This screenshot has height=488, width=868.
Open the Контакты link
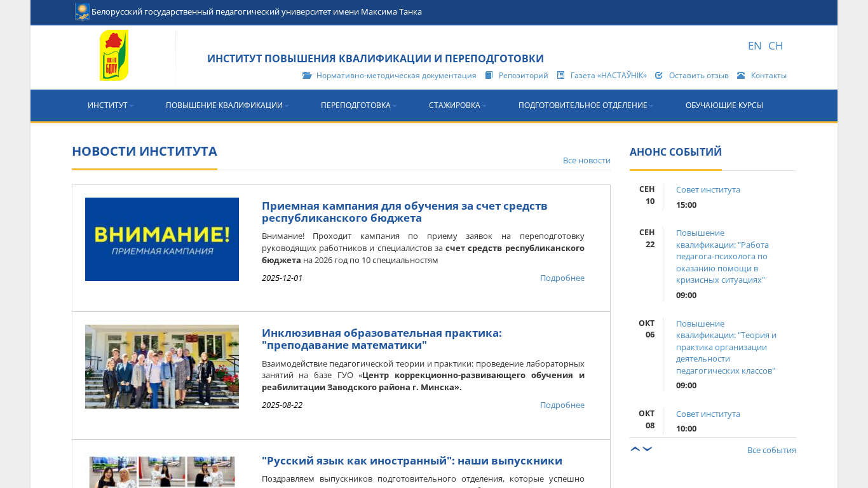tap(769, 75)
